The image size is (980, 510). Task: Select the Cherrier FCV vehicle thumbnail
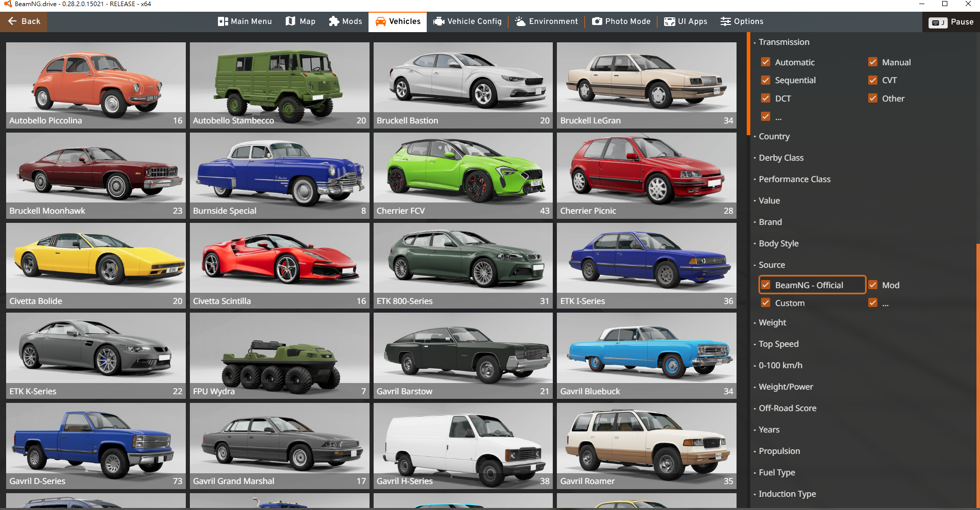coord(463,175)
